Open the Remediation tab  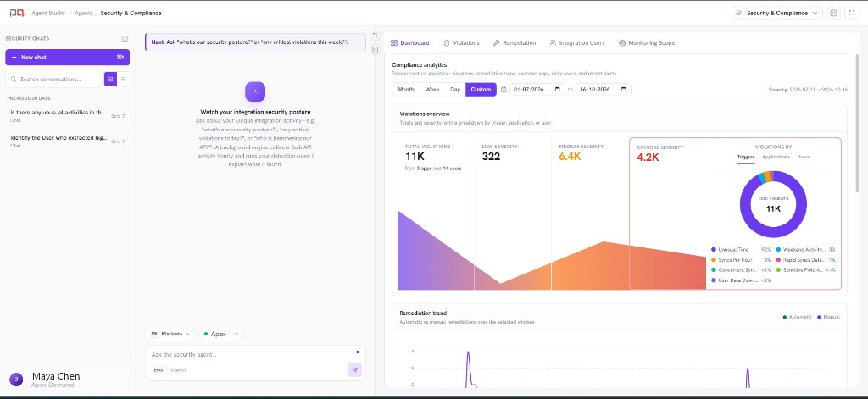coord(515,42)
